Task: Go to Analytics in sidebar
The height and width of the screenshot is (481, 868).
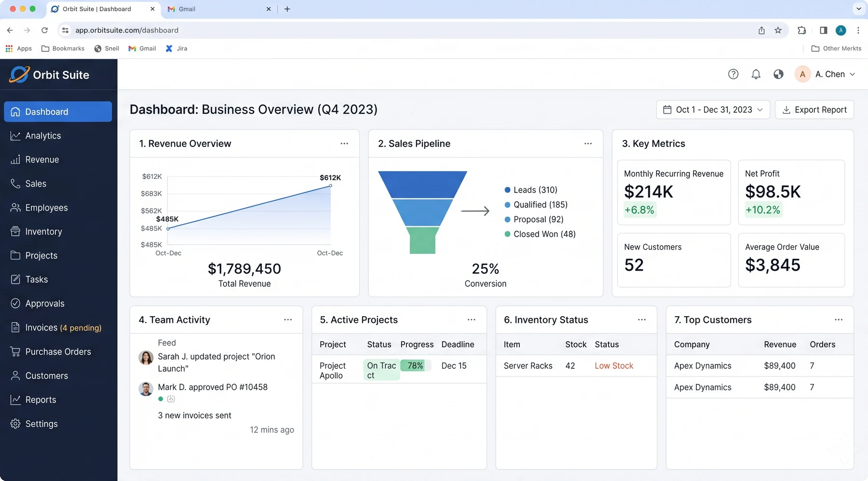Action: pos(58,136)
